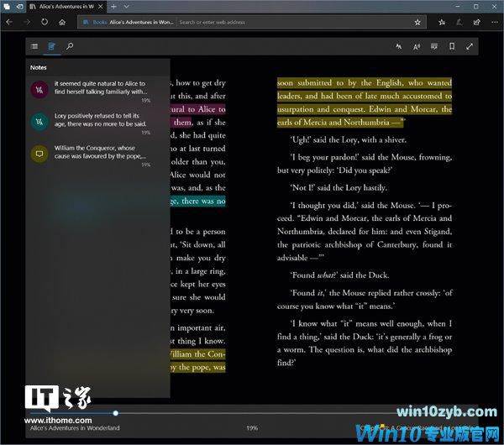Click the reading progress slider handle
The width and height of the screenshot is (504, 445).
click(x=115, y=413)
